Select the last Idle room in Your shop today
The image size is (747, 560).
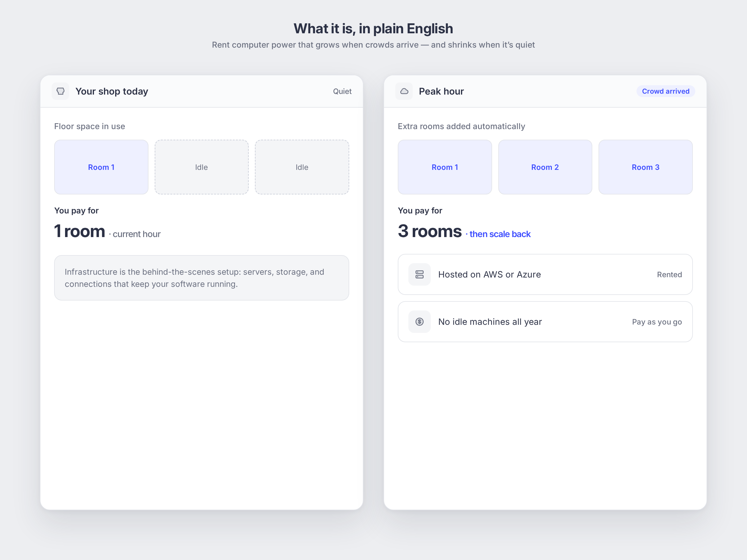pyautogui.click(x=302, y=167)
